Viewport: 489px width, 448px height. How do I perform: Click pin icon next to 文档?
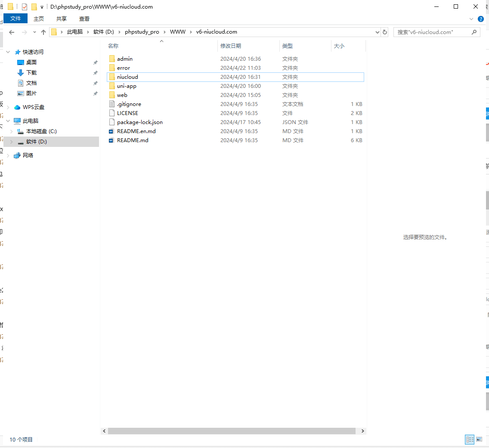pyautogui.click(x=96, y=83)
